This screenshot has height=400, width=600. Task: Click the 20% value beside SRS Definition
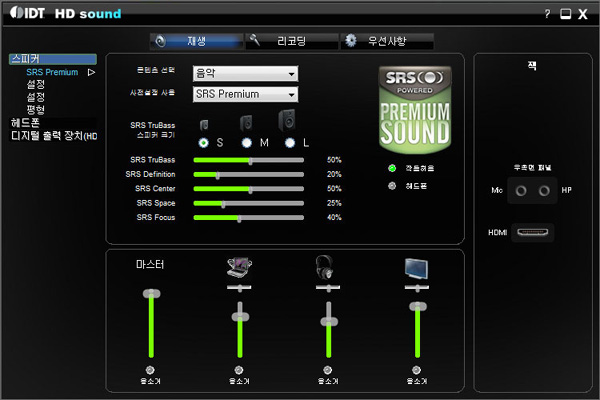(x=334, y=175)
